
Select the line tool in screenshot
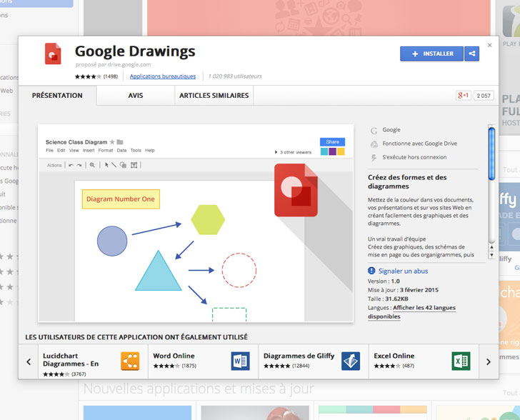pos(114,165)
